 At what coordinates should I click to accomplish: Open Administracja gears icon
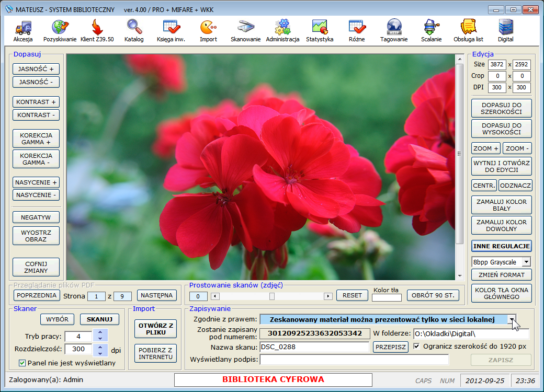282,27
